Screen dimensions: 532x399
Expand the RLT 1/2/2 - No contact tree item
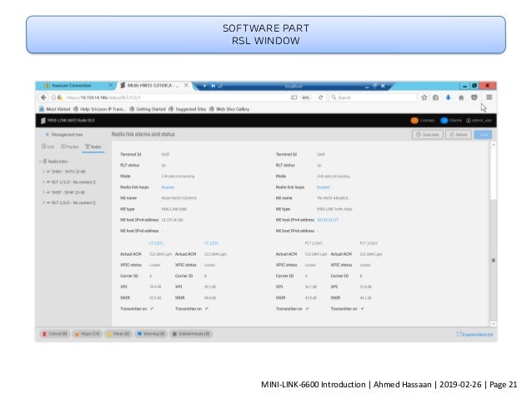point(43,202)
